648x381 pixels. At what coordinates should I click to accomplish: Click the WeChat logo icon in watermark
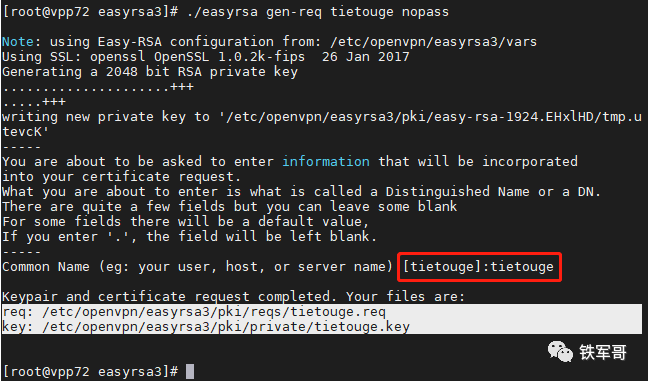[x=560, y=352]
